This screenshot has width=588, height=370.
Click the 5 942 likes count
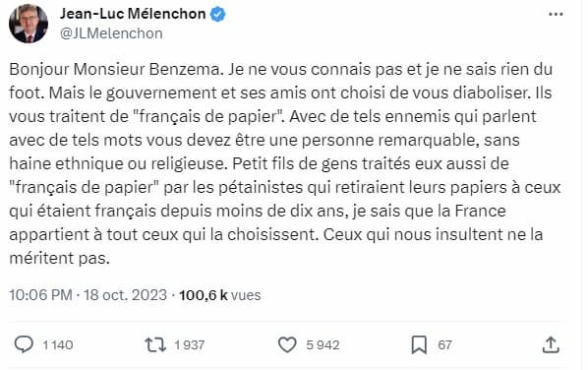pos(323,344)
